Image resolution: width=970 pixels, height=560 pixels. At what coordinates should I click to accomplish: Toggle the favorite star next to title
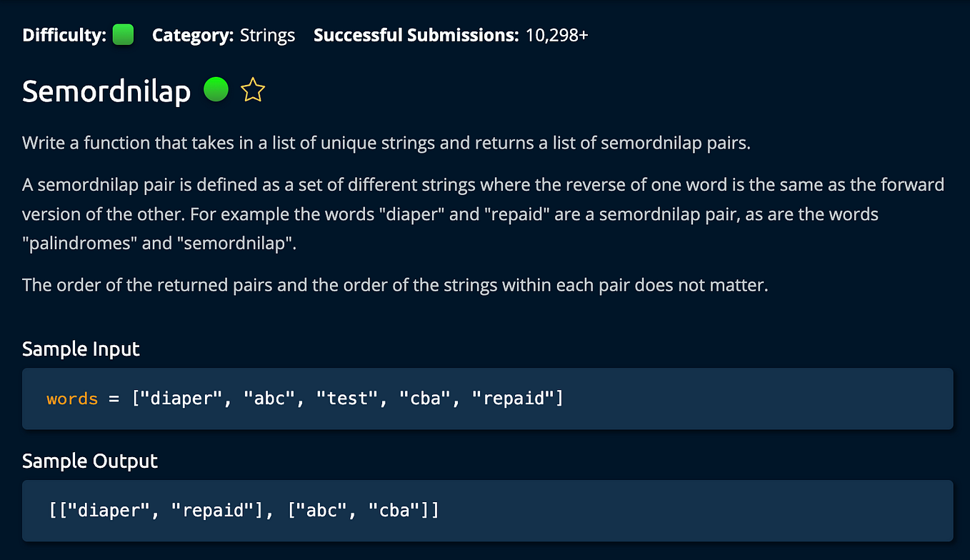(253, 91)
